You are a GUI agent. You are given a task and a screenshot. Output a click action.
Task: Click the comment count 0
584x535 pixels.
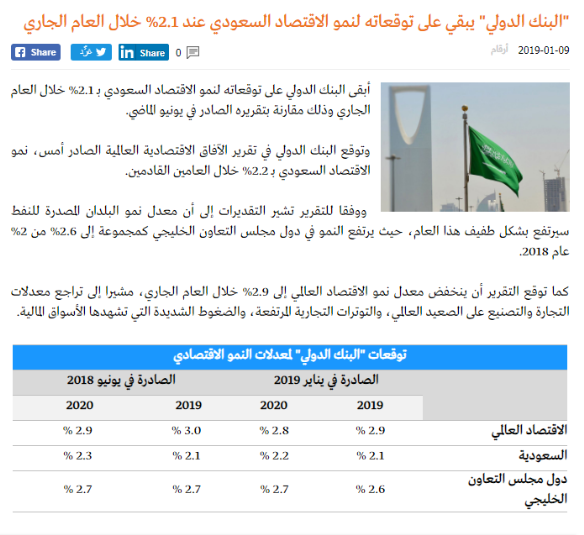(178, 53)
